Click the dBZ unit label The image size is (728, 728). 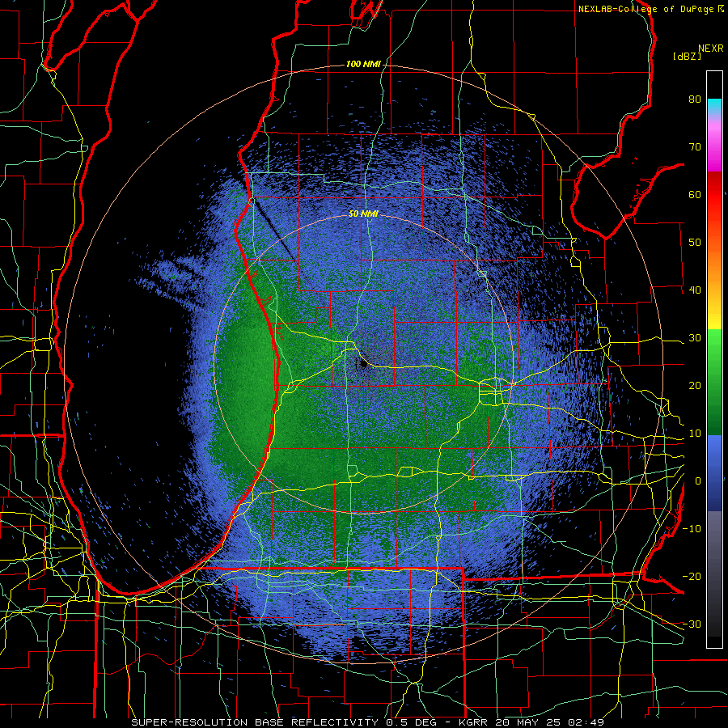(687, 56)
